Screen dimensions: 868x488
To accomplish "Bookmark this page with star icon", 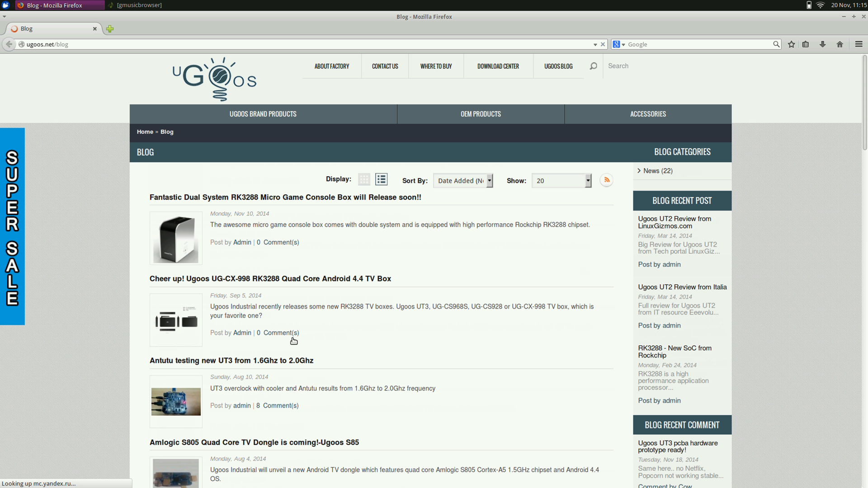I will (791, 44).
